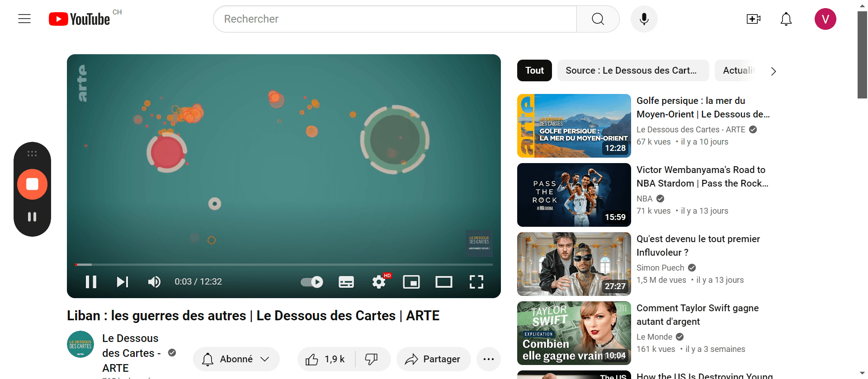Seek on the video progress bar
The width and height of the screenshot is (868, 379).
point(284,264)
